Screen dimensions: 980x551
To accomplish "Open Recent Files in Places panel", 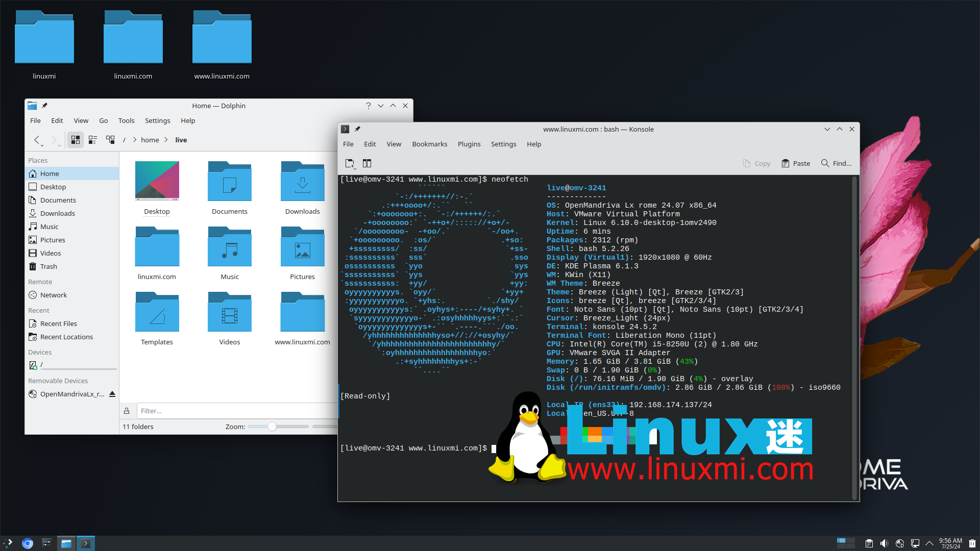I will (x=72, y=323).
